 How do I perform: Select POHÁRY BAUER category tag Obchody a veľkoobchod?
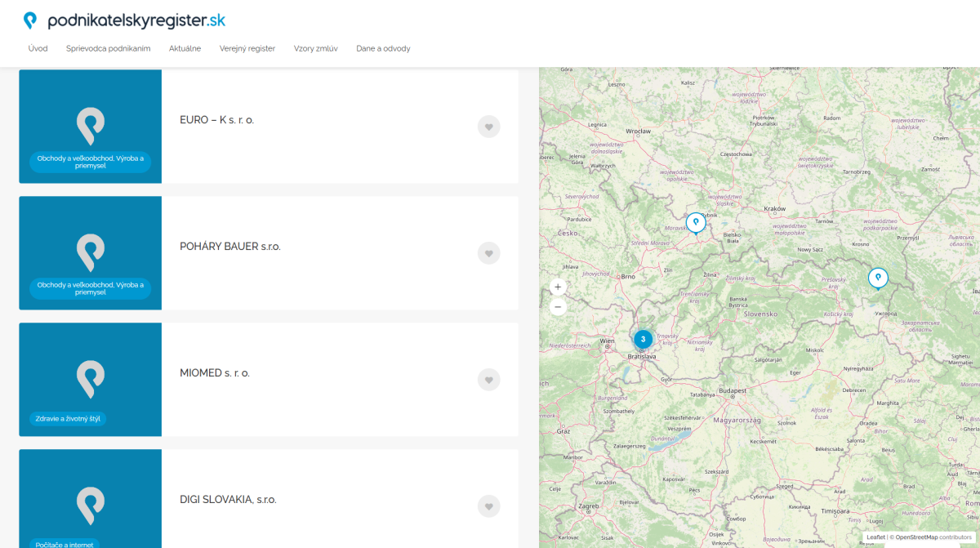[x=91, y=288]
